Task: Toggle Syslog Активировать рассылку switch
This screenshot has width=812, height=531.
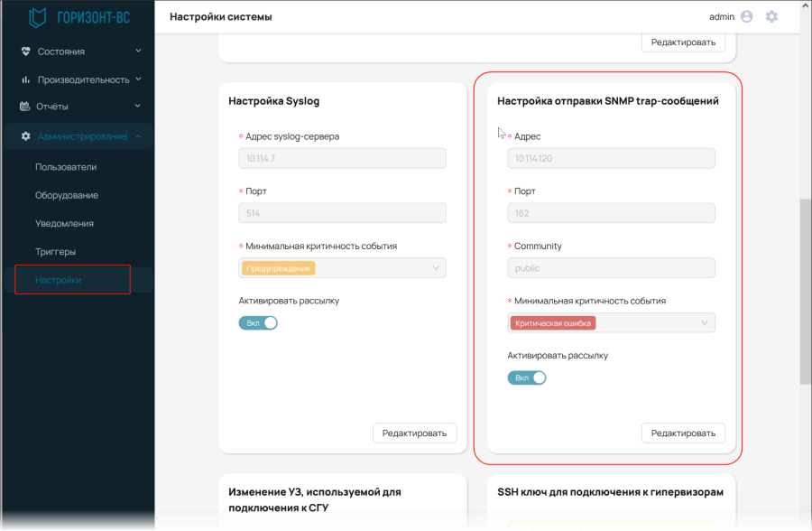Action: [x=258, y=323]
